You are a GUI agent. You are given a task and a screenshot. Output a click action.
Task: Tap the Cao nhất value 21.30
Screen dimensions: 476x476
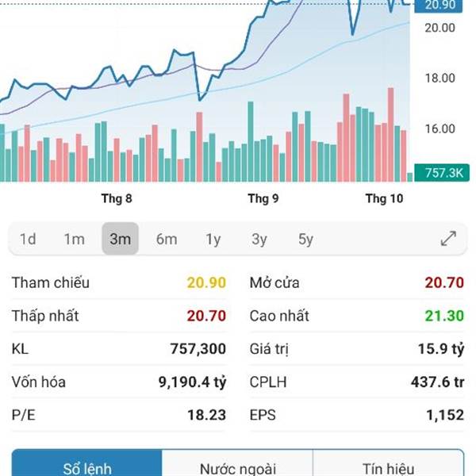[x=444, y=316]
